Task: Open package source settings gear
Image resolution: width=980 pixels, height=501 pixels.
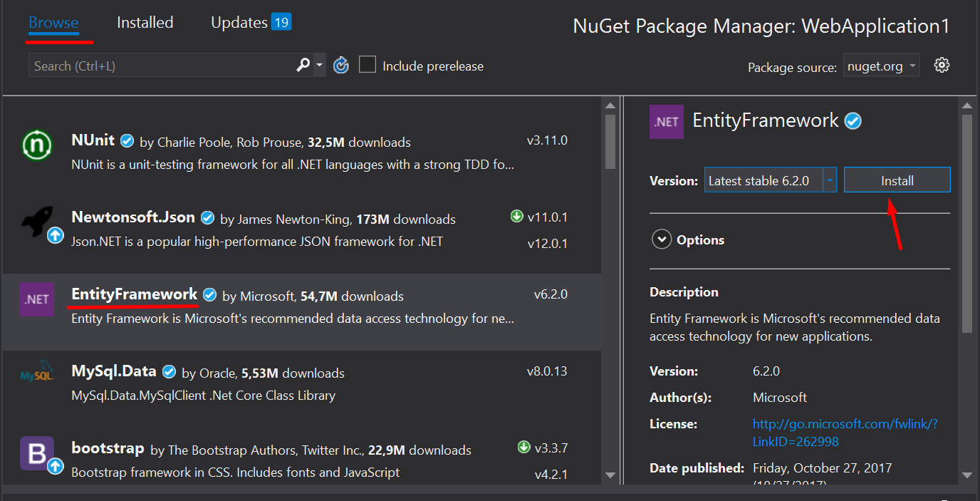Action: (942, 66)
